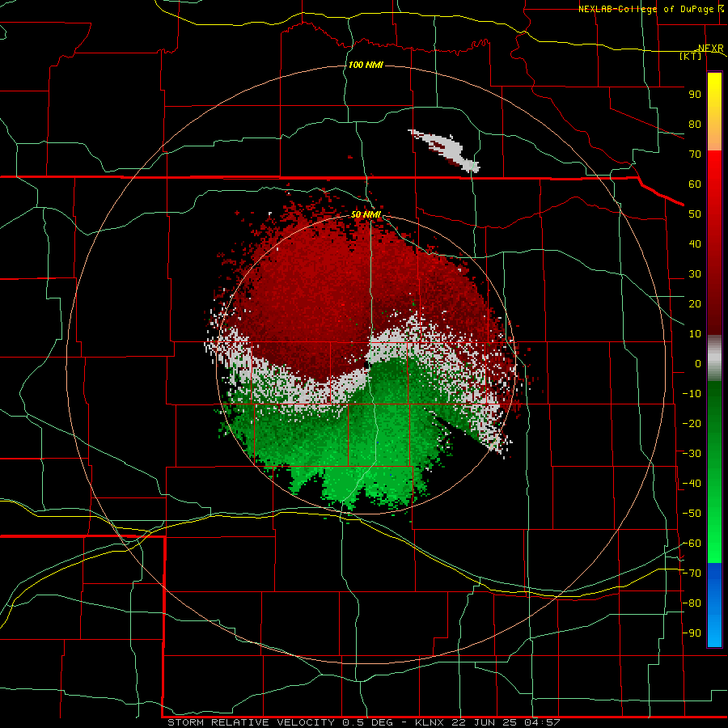Screen dimensions: 728x728
Task: Click the gray zero-velocity band of the color bar
Action: [x=714, y=358]
